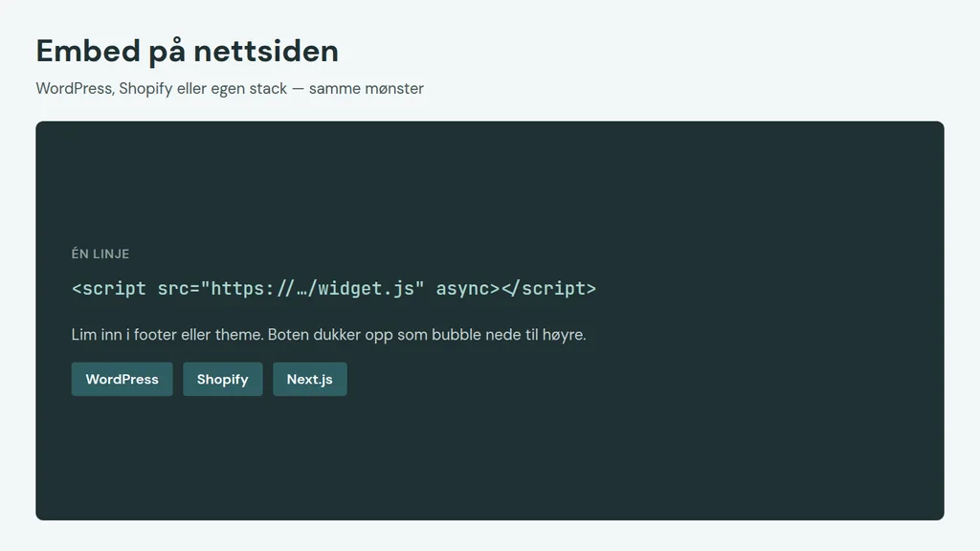Click the script tag code line
Viewport: 980px width, 551px height.
(334, 289)
